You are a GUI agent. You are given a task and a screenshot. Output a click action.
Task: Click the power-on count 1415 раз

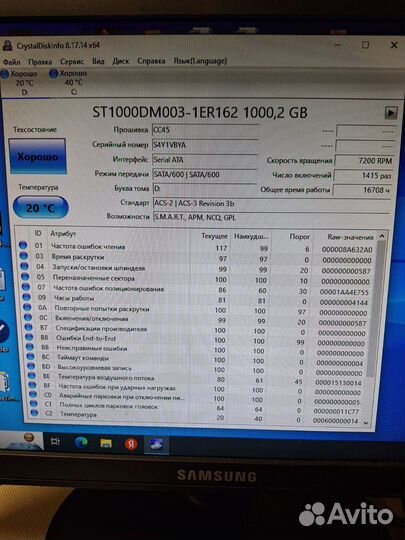click(x=363, y=175)
